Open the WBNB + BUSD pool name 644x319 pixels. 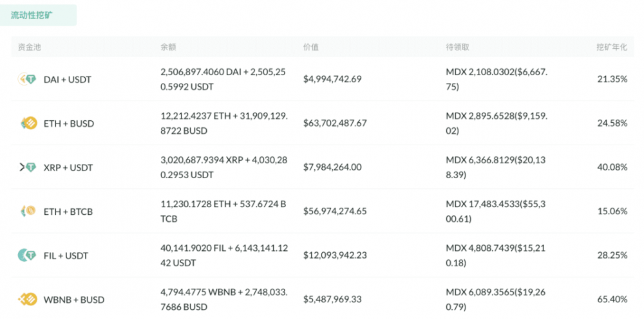pyautogui.click(x=74, y=300)
